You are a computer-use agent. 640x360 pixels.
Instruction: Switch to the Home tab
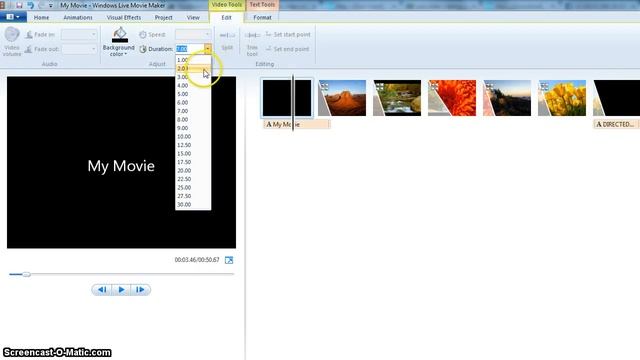(41, 18)
